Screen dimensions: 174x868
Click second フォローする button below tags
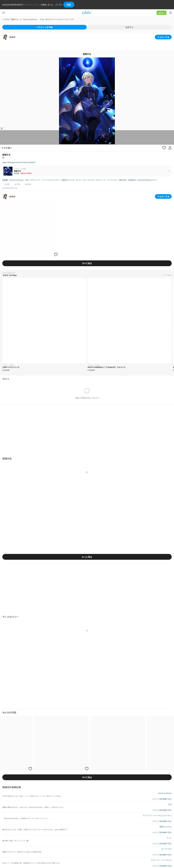coord(163,196)
